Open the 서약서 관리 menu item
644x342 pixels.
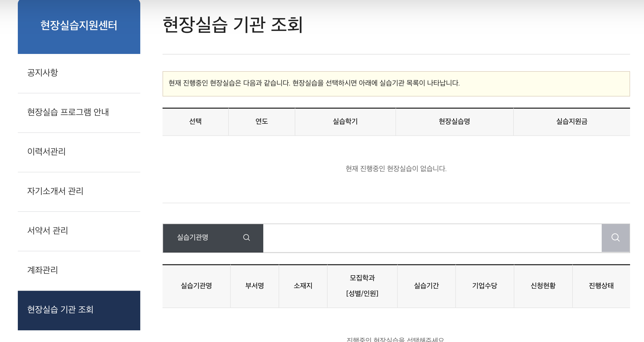click(48, 231)
